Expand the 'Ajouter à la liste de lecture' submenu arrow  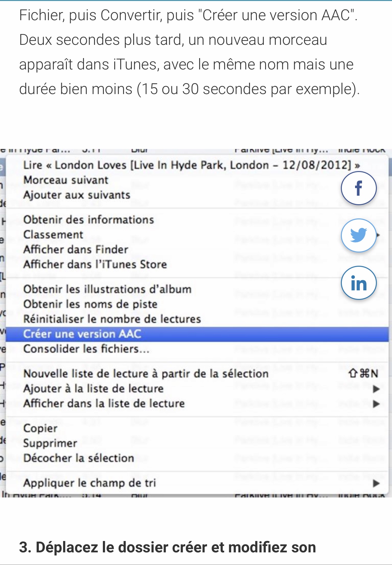point(376,389)
